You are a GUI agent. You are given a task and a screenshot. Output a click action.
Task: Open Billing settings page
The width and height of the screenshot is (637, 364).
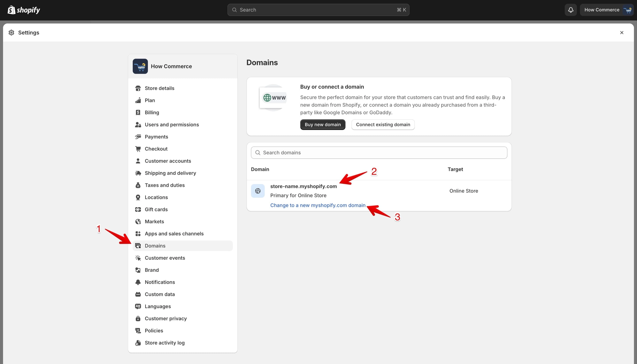click(183, 112)
